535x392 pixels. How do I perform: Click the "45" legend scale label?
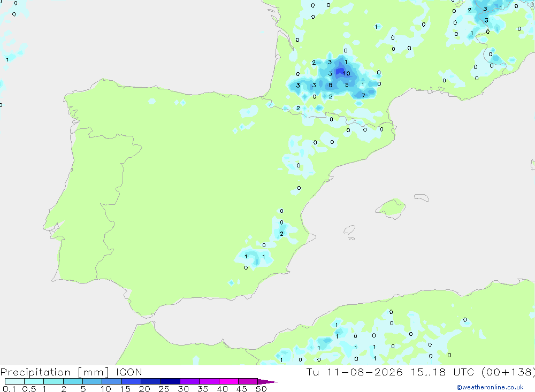(x=242, y=389)
